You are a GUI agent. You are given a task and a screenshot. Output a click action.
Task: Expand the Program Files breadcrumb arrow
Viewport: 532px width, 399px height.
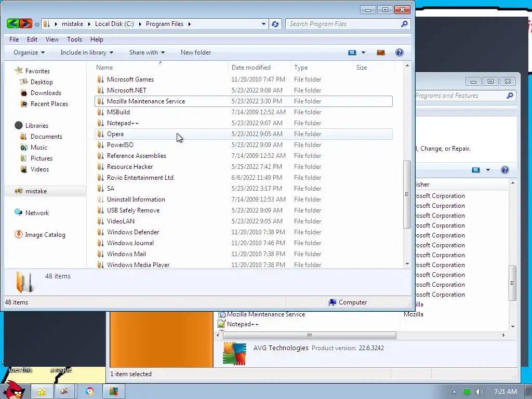pos(189,24)
